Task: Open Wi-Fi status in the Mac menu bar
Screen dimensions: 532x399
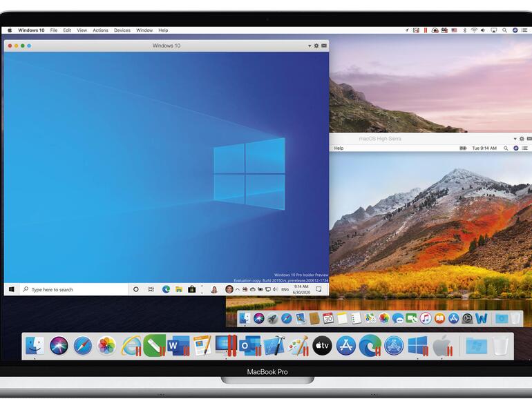Action: pyautogui.click(x=474, y=30)
